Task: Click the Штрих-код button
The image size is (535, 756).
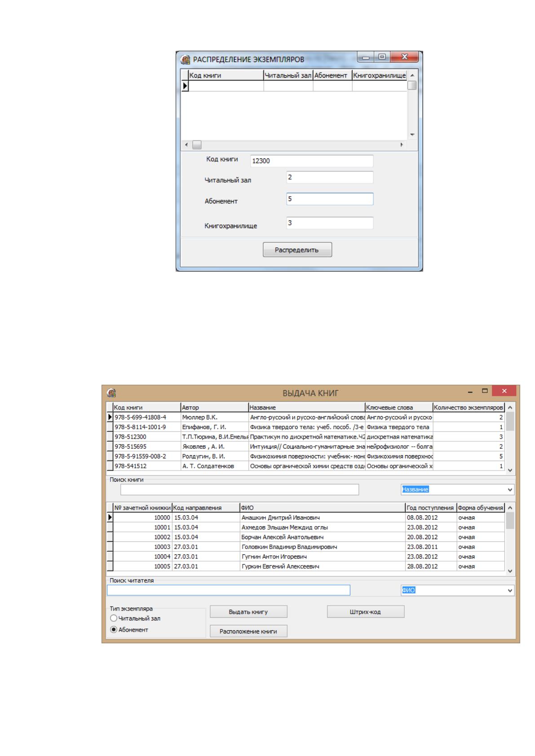Action: 366,612
